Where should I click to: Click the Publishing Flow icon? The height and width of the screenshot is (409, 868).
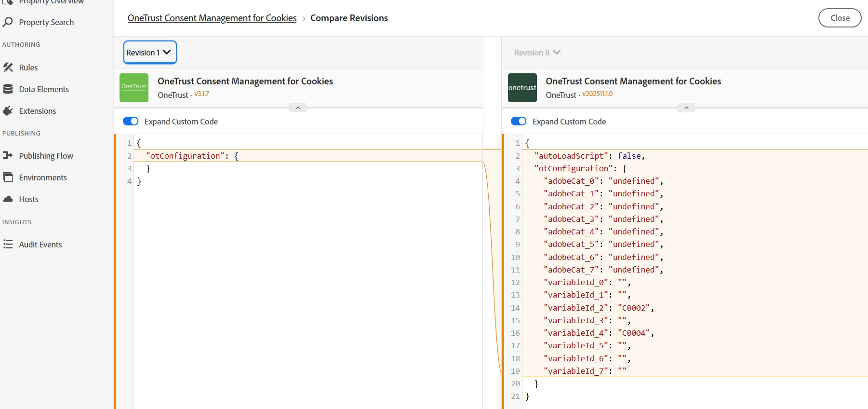8,155
